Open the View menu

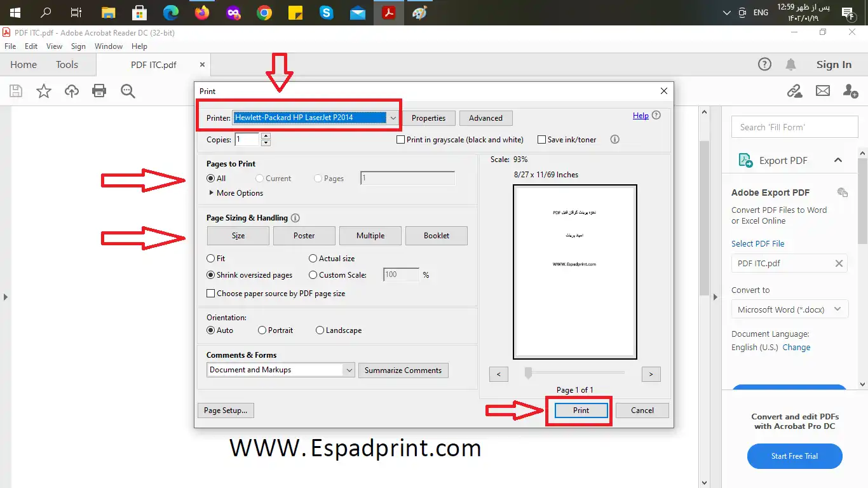[54, 46]
